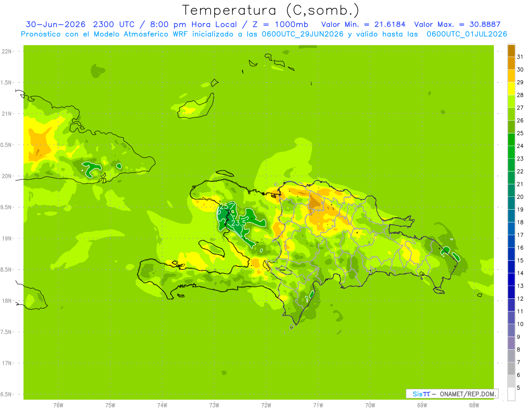The height and width of the screenshot is (411, 532).
Task: Click longitude axis label "72W"
Action: click(266, 405)
